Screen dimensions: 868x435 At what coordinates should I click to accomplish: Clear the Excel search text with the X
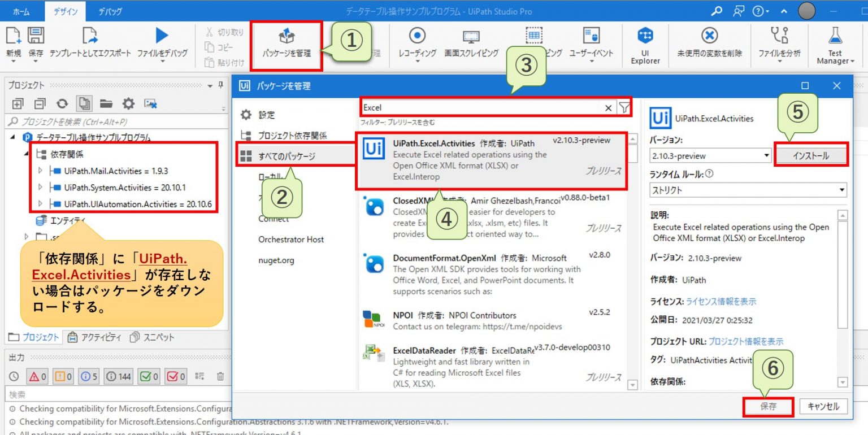pyautogui.click(x=609, y=108)
